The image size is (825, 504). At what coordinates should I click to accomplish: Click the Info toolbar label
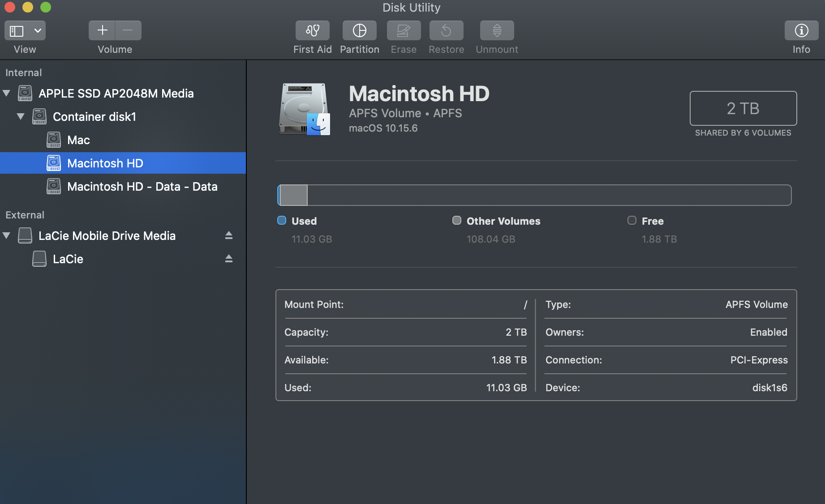click(801, 50)
